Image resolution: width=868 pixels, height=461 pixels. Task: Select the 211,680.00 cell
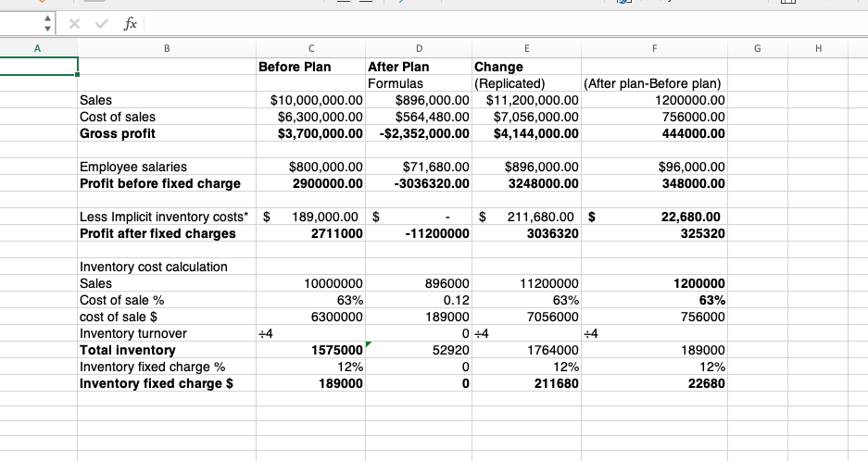[526, 217]
